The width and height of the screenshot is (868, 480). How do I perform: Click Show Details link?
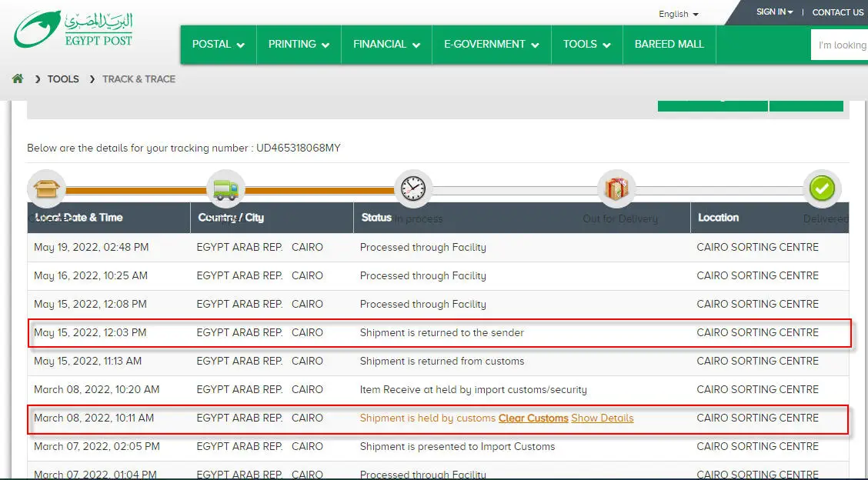[x=603, y=418]
